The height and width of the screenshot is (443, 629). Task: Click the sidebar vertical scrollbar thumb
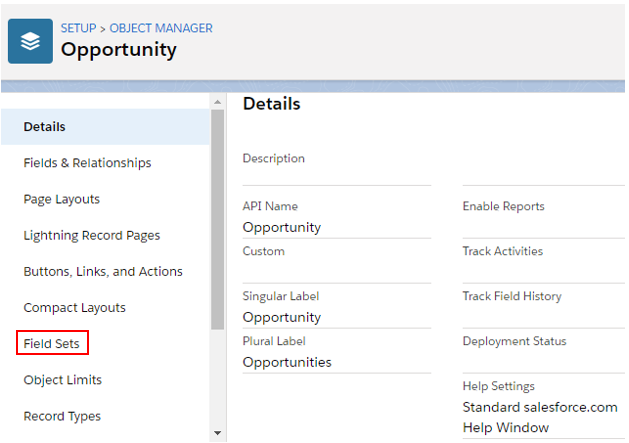point(218,218)
